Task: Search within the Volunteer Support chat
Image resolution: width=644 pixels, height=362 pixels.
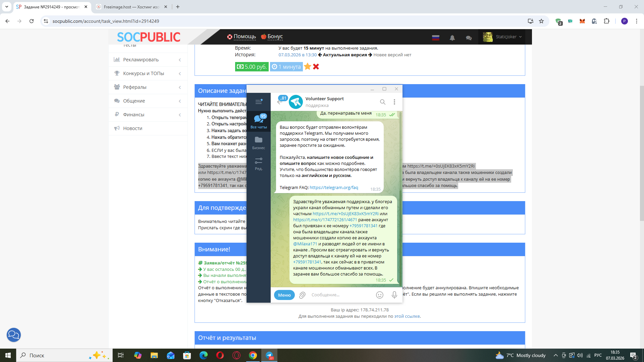Action: click(383, 102)
